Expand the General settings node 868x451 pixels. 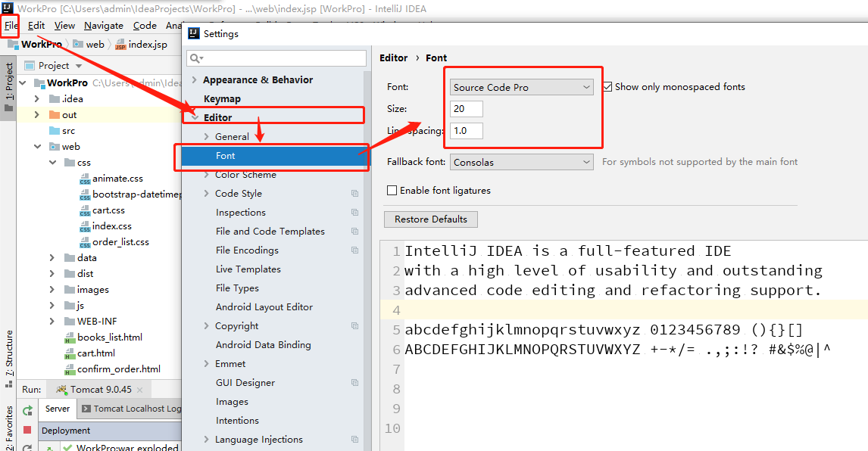206,137
